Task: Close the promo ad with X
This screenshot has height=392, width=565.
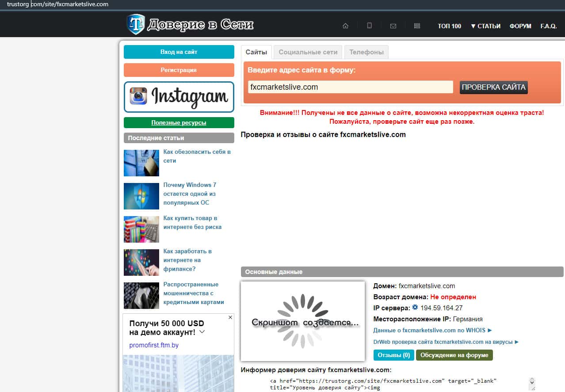Action: click(x=230, y=317)
